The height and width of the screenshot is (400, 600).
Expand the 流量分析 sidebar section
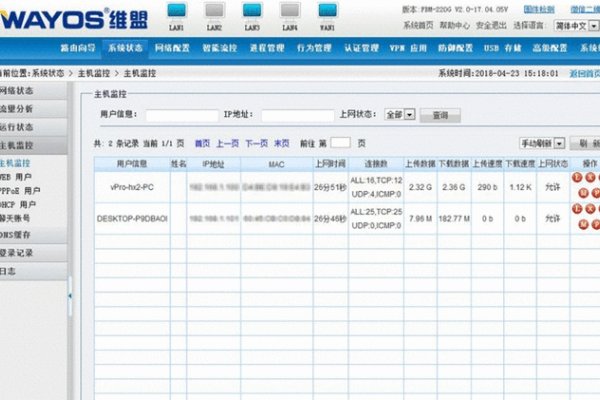click(x=33, y=109)
